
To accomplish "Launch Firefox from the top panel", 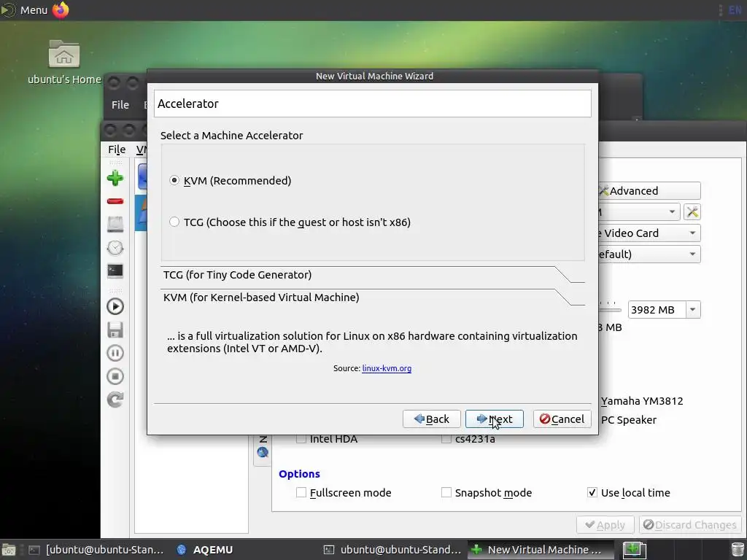I will pos(61,9).
